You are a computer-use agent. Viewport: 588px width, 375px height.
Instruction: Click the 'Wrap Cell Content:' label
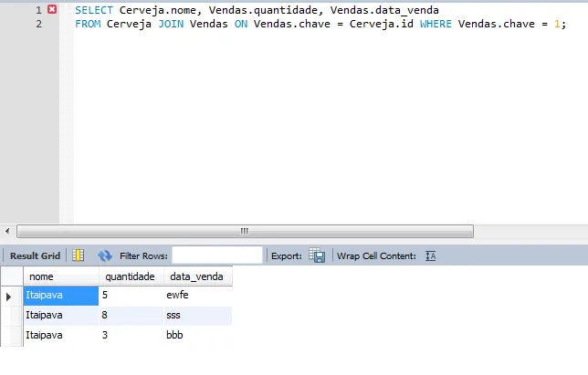click(376, 255)
